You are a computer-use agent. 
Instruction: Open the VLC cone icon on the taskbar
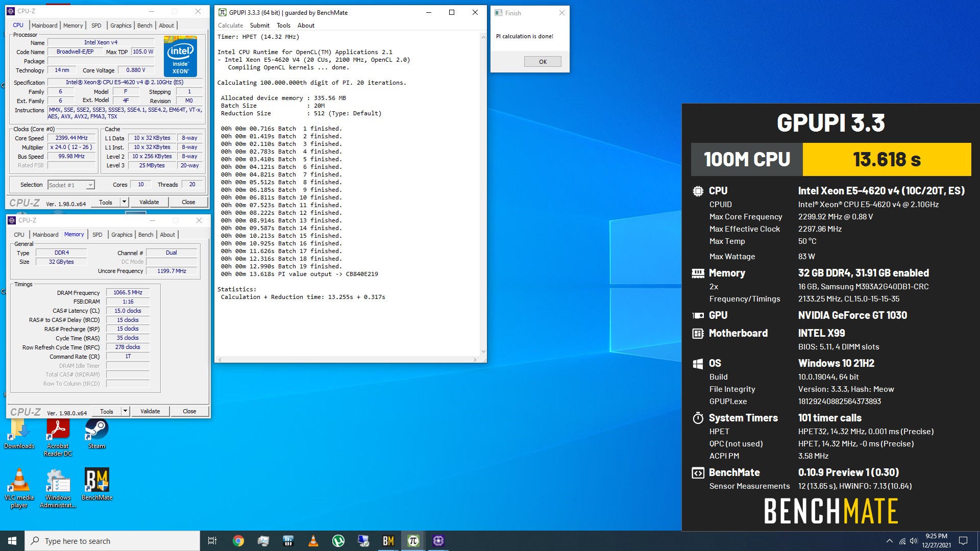click(313, 541)
